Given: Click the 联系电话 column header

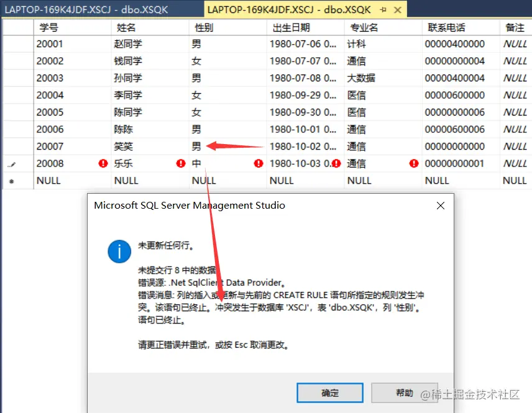Looking at the screenshot, I should [461, 27].
